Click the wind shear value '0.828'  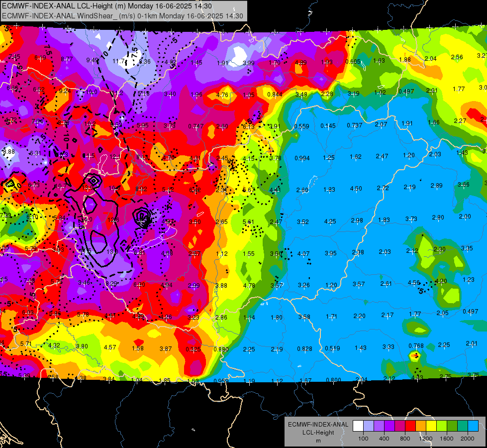click(x=304, y=349)
